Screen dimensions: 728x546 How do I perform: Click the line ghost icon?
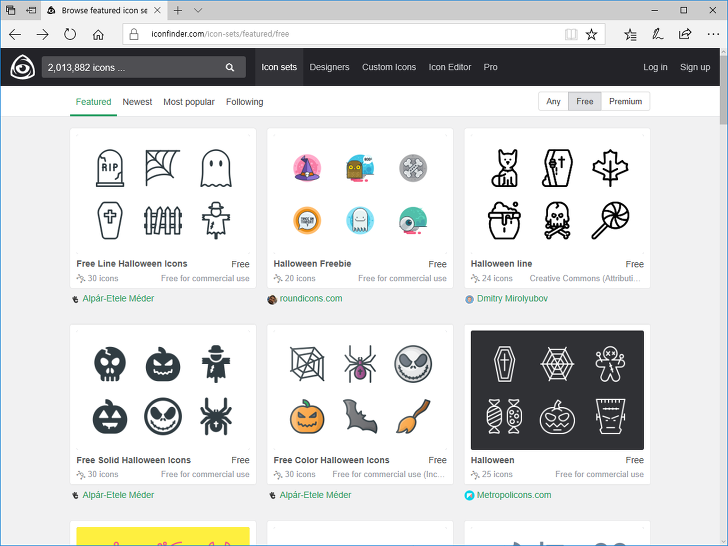[216, 168]
